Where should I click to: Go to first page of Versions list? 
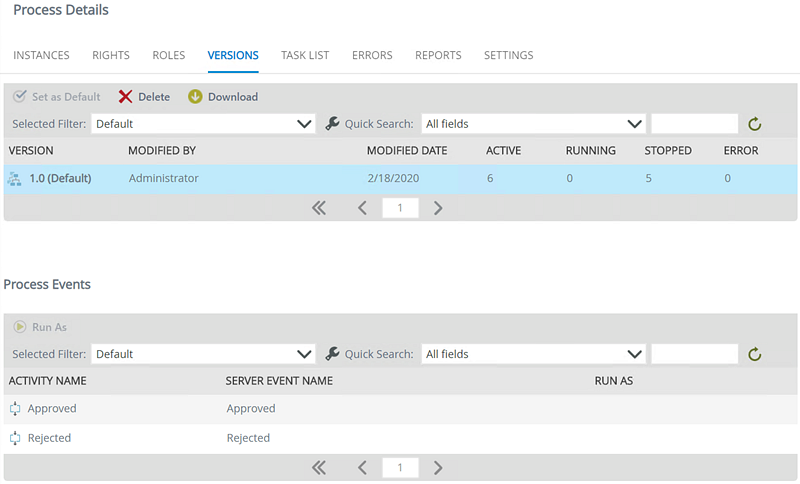[x=319, y=208]
